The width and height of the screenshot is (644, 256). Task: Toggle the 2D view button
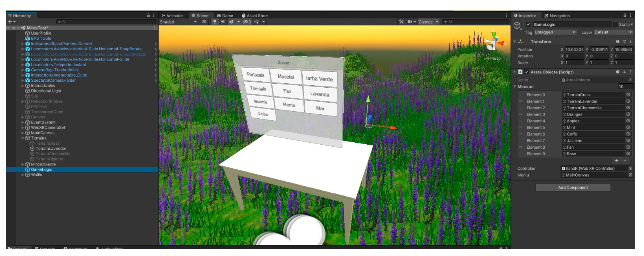(204, 22)
